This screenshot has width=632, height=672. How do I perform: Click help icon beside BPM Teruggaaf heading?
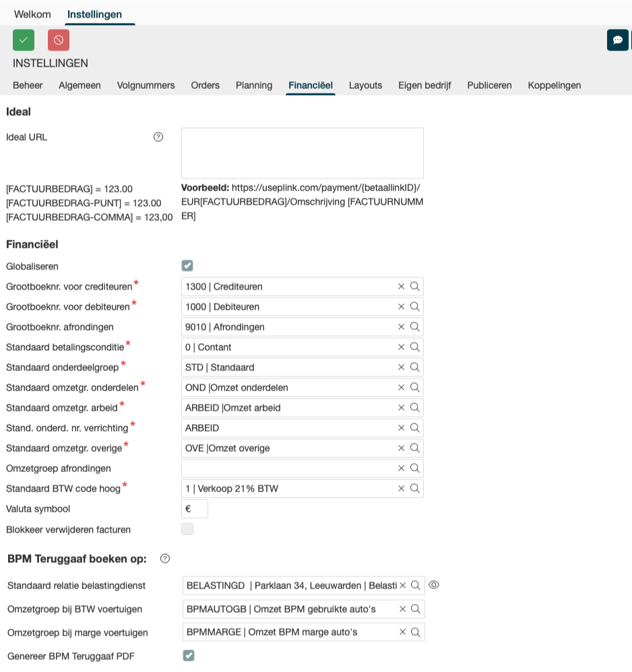point(165,558)
